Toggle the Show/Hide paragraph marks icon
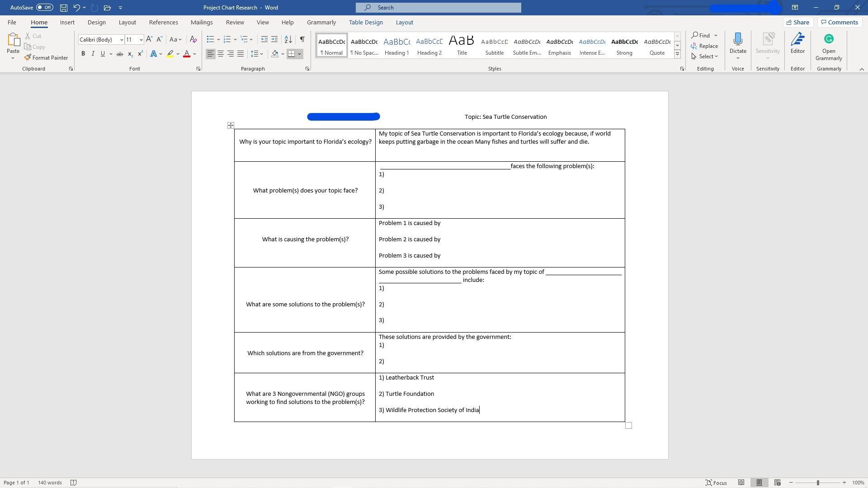868x488 pixels. tap(302, 39)
